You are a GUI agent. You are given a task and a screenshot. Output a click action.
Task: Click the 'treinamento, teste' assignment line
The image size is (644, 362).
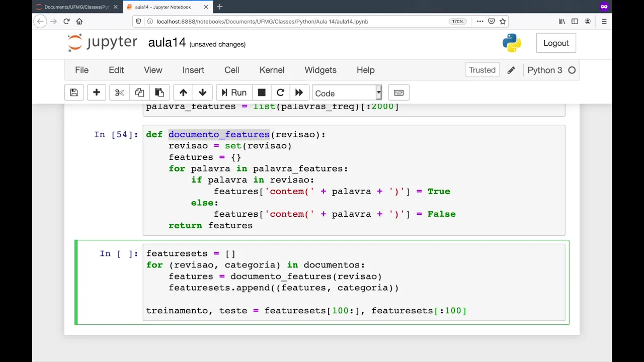(x=306, y=310)
